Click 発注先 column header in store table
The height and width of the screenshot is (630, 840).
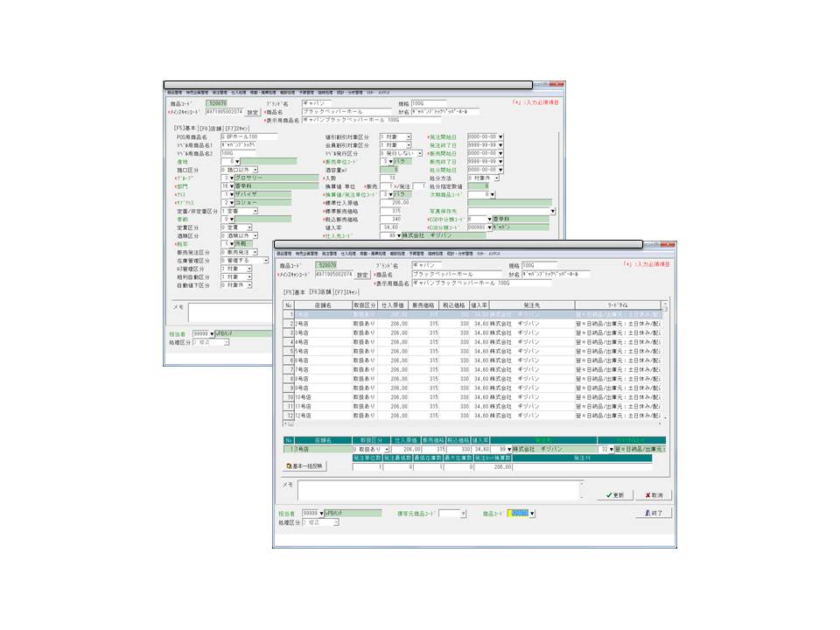click(531, 305)
